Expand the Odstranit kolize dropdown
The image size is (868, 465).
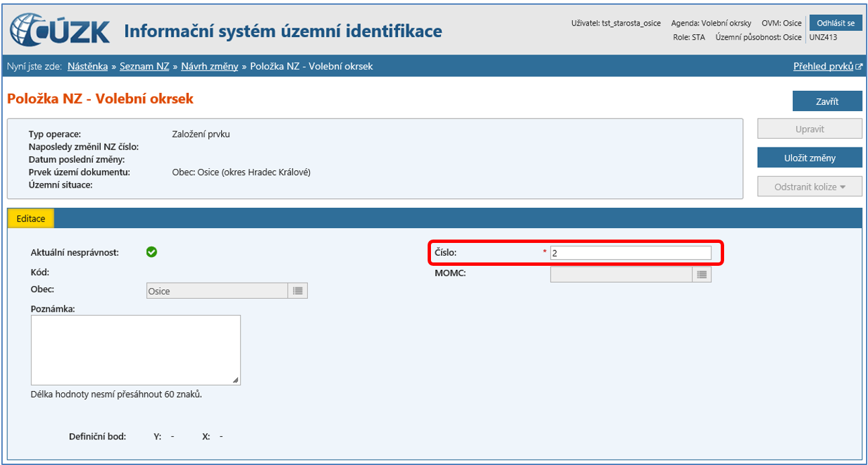tap(810, 186)
